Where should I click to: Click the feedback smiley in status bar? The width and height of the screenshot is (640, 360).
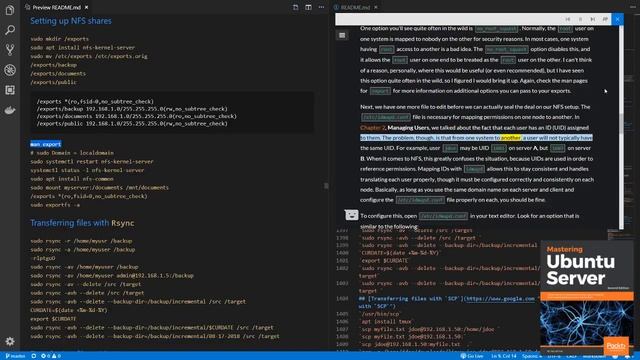[x=616, y=356]
